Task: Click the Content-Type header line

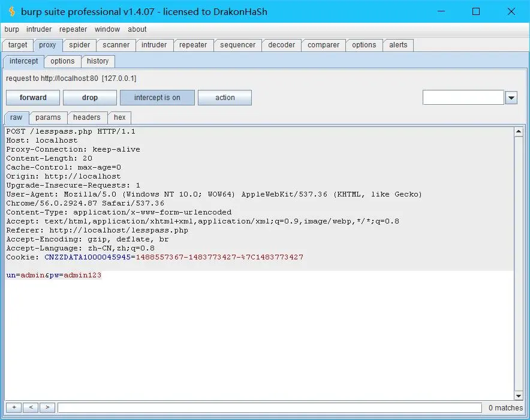Action: coord(119,212)
